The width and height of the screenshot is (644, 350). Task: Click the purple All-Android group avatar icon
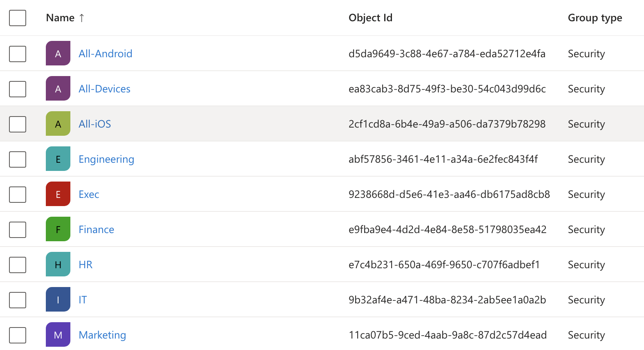[58, 53]
